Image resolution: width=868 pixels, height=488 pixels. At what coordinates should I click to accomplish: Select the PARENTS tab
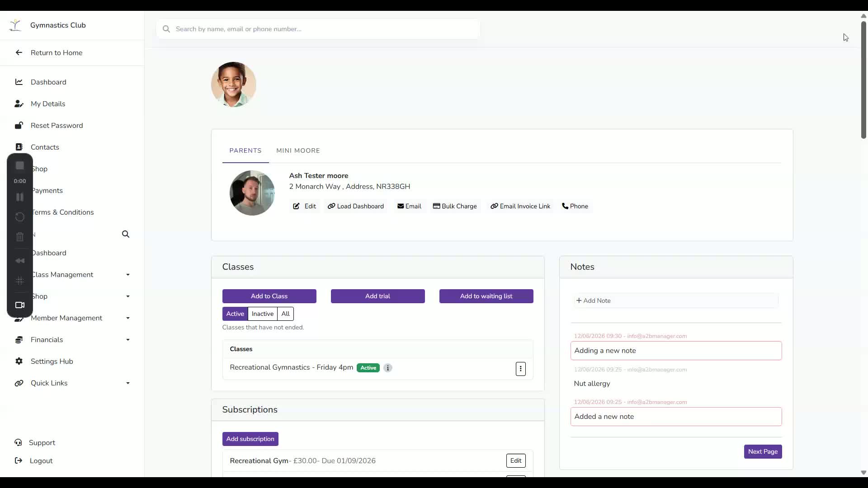[245, 150]
